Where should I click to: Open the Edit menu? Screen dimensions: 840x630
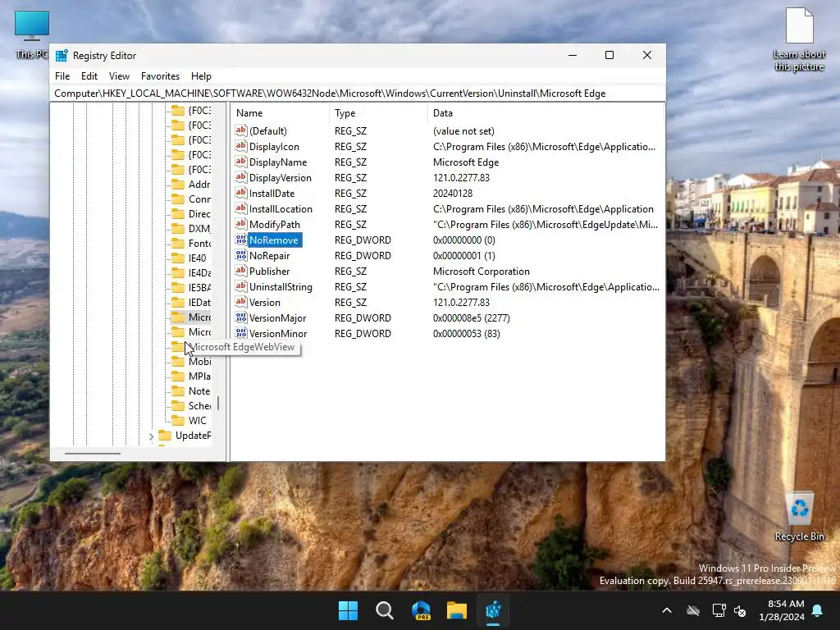tap(89, 76)
